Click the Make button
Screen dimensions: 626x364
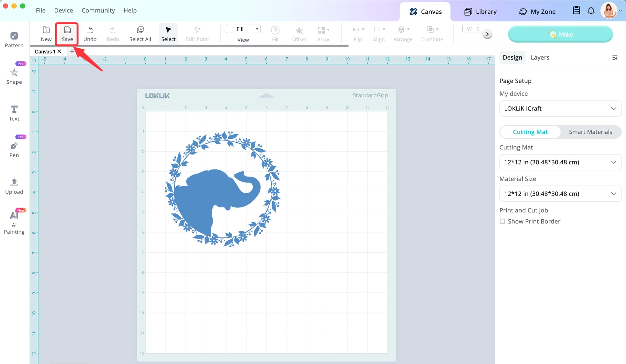[x=560, y=34]
